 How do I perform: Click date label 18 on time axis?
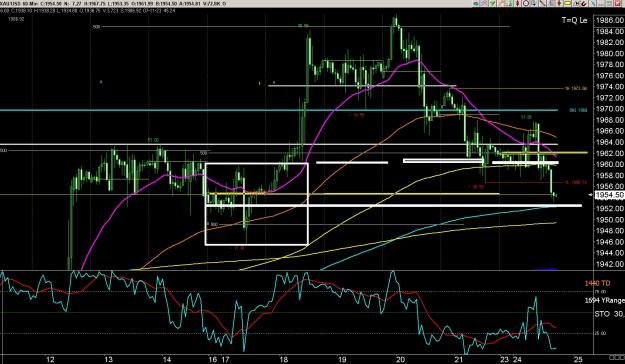click(x=283, y=359)
